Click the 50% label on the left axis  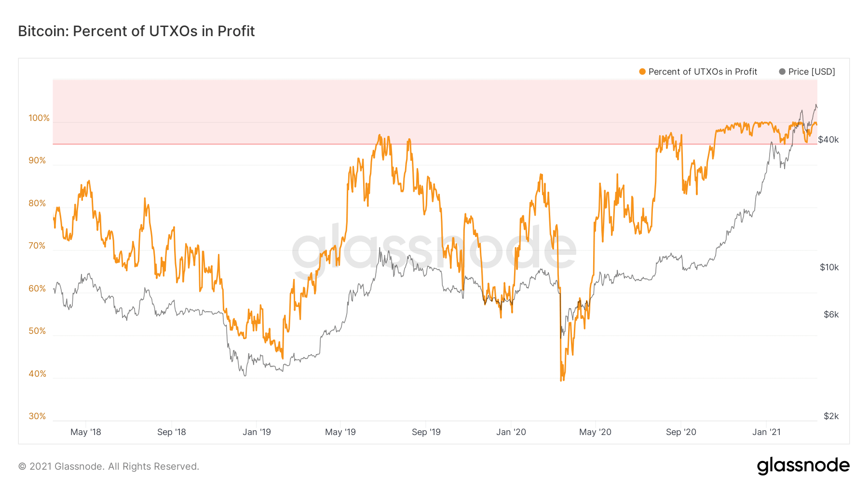tap(37, 331)
